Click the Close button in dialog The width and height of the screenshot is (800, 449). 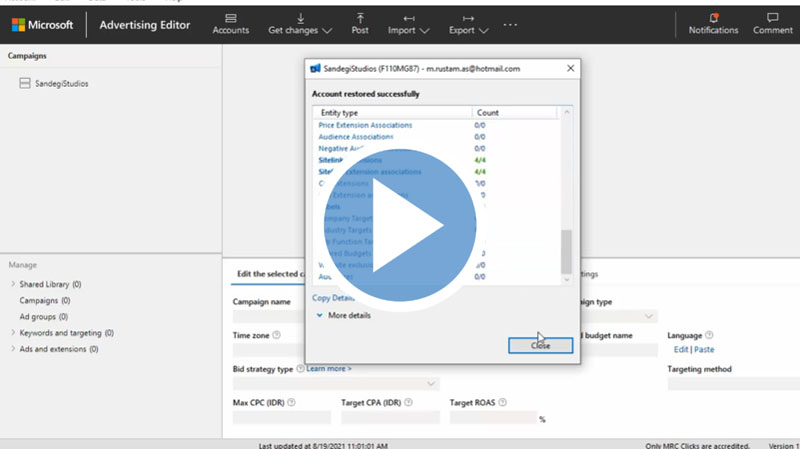pyautogui.click(x=540, y=345)
